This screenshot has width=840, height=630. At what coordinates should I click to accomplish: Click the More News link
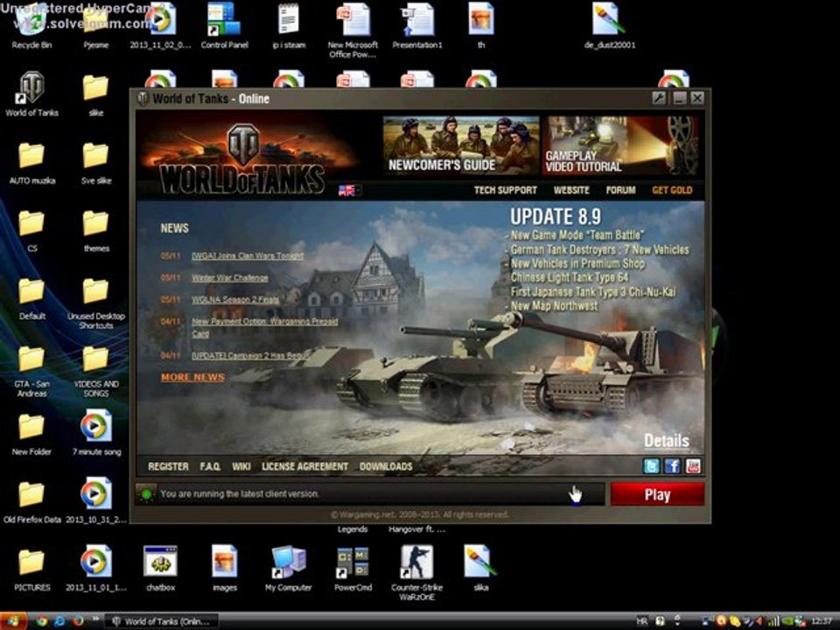(x=192, y=377)
